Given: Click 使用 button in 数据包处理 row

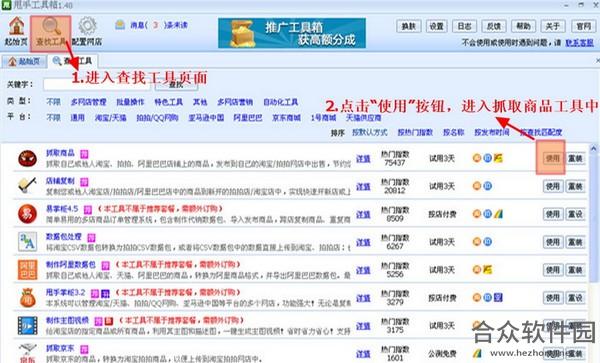Looking at the screenshot, I should [x=553, y=242].
